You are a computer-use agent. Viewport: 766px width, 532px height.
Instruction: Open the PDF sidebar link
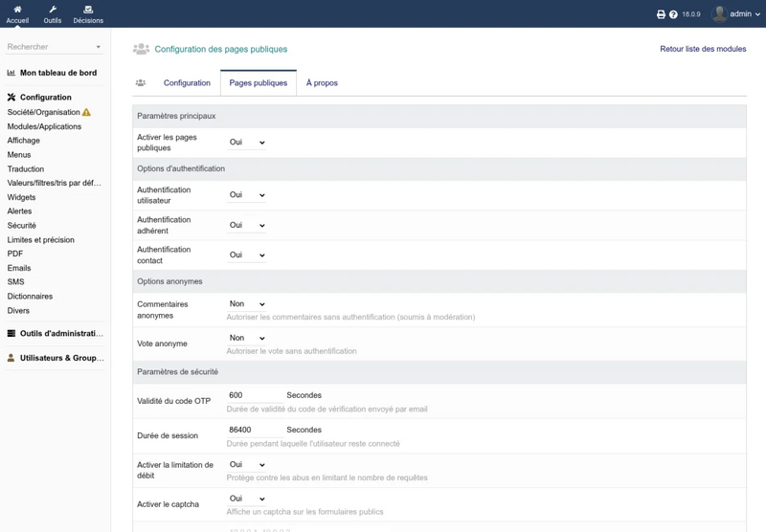click(15, 254)
